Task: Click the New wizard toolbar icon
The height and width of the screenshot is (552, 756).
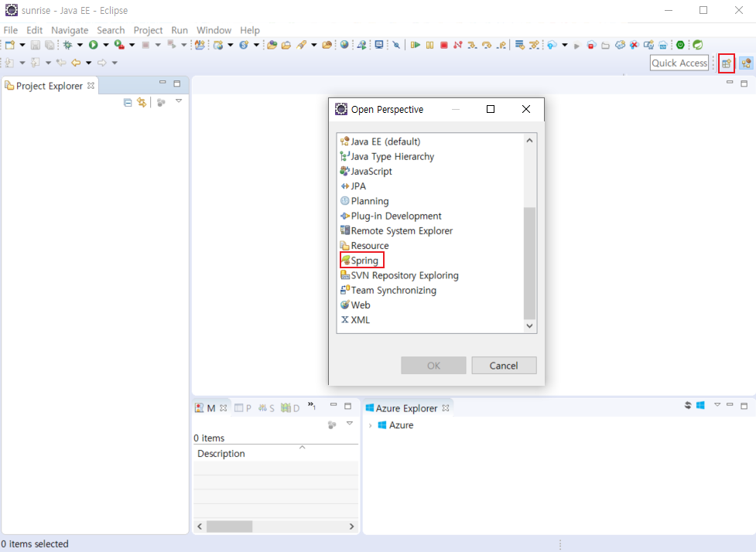Action: (x=9, y=45)
